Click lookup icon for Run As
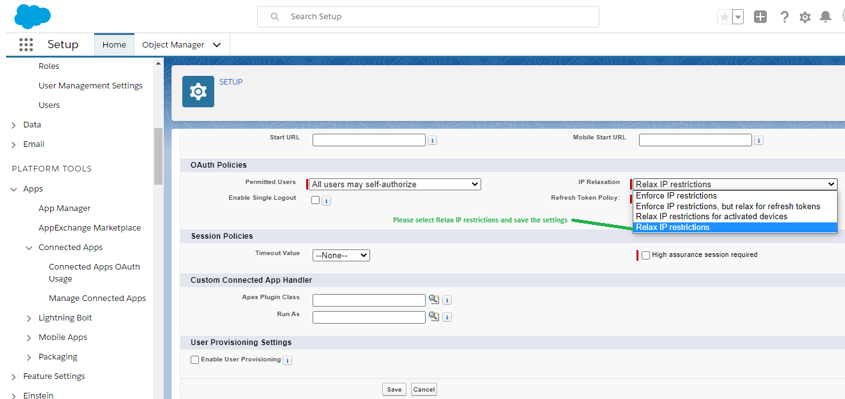Image resolution: width=845 pixels, height=399 pixels. 434,317
